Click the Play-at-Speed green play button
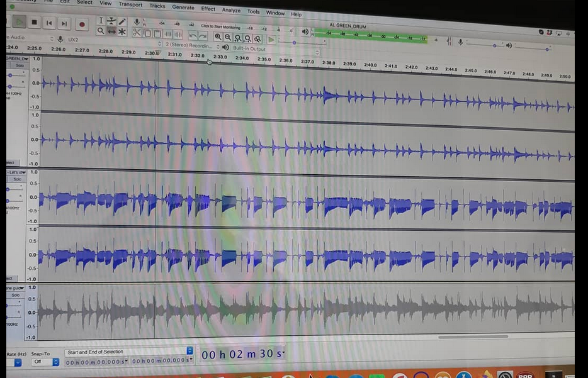 pyautogui.click(x=271, y=40)
